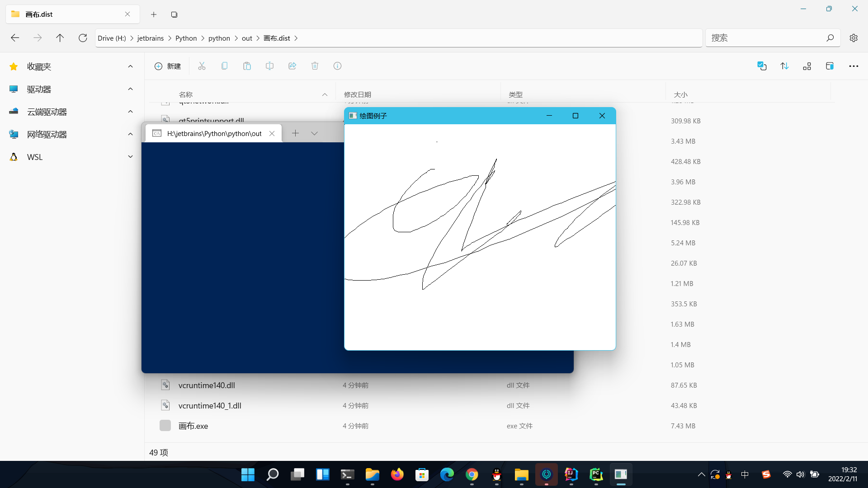Click the copy icon in toolbar
The width and height of the screenshot is (868, 488).
click(x=224, y=66)
